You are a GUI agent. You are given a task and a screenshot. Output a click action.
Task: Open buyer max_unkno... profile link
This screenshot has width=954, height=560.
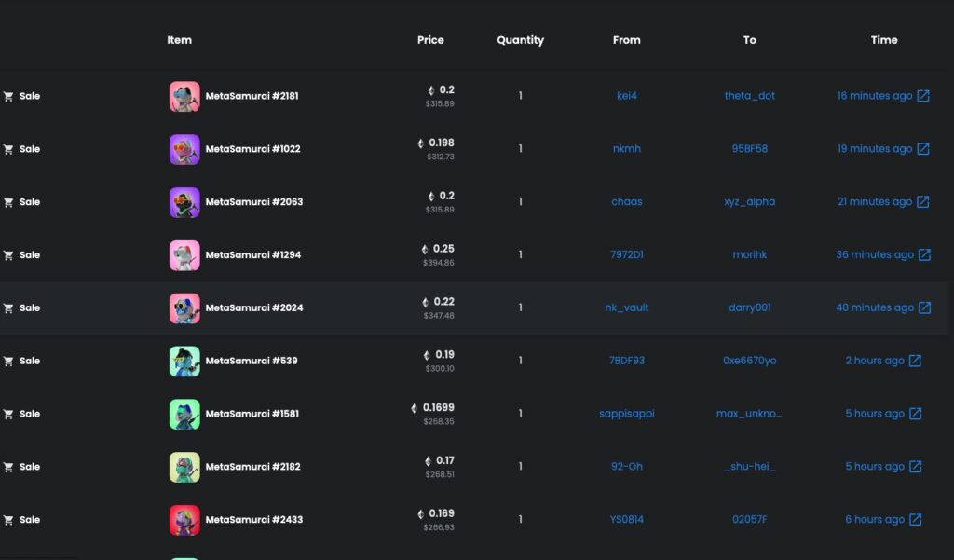point(749,414)
